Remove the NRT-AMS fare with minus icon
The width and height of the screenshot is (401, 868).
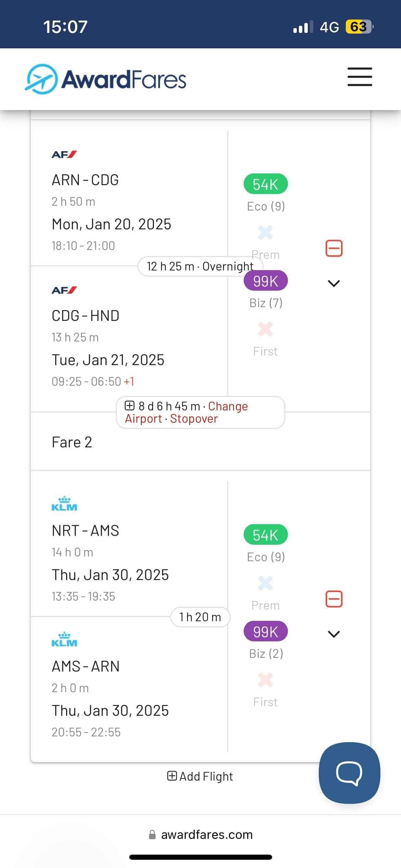pos(334,599)
